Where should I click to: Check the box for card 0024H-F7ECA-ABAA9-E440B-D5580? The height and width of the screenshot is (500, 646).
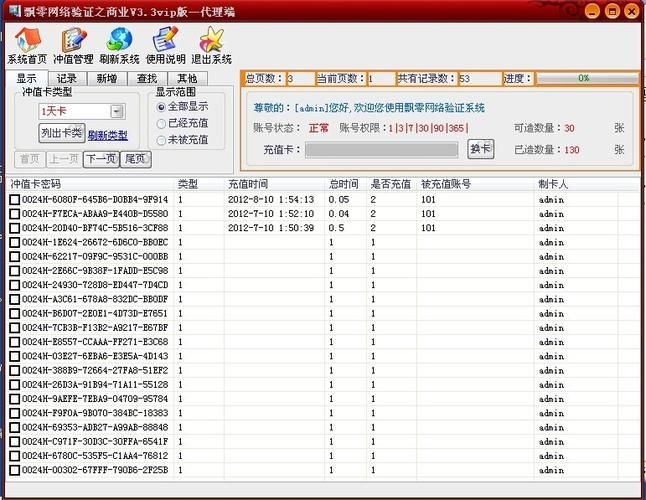[15, 214]
